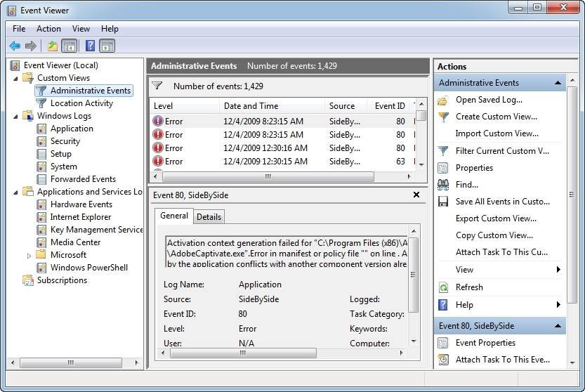585x392 pixels.
Task: Click the event list vertical scrollbar down arrow
Action: point(421,164)
